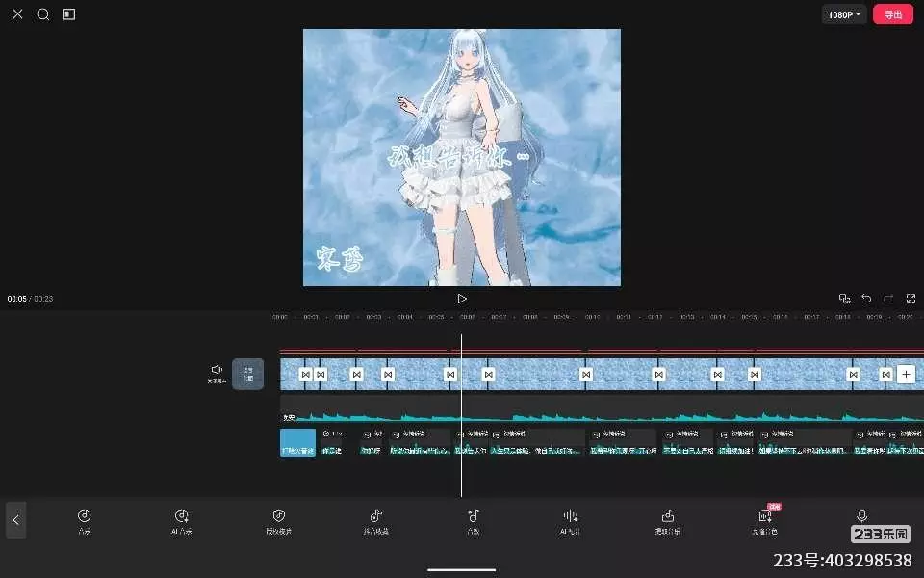Click the red 导出 export button
The width and height of the screenshot is (924, 578).
(893, 14)
